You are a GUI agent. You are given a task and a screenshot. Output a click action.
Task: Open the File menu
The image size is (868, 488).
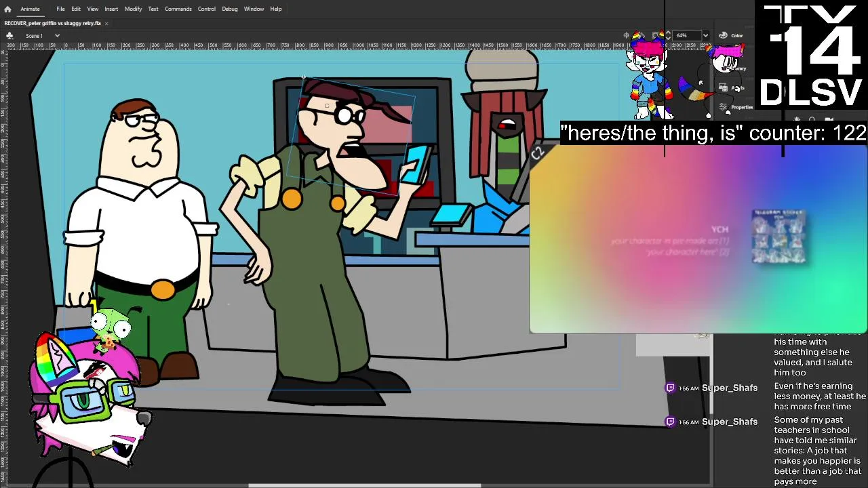[60, 9]
